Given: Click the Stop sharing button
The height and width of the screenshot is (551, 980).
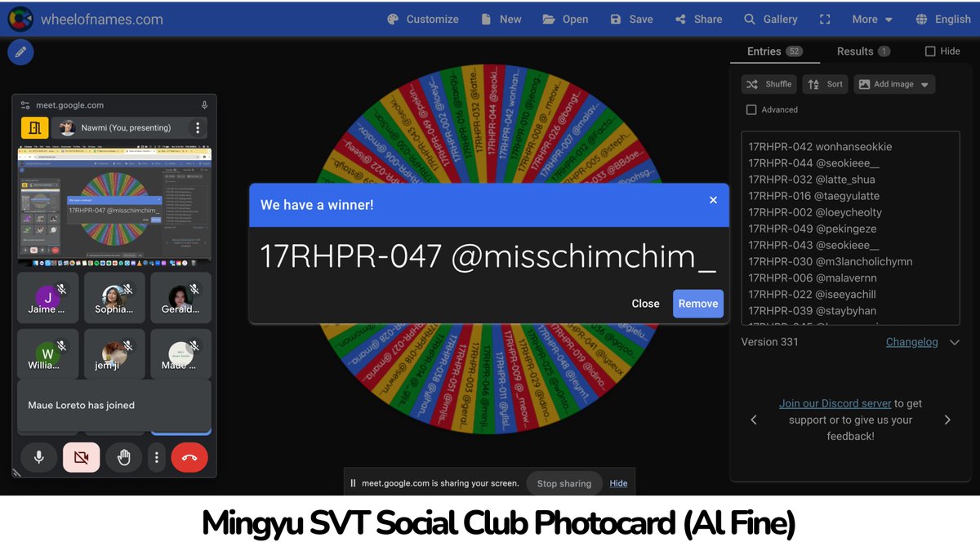Looking at the screenshot, I should [x=564, y=483].
